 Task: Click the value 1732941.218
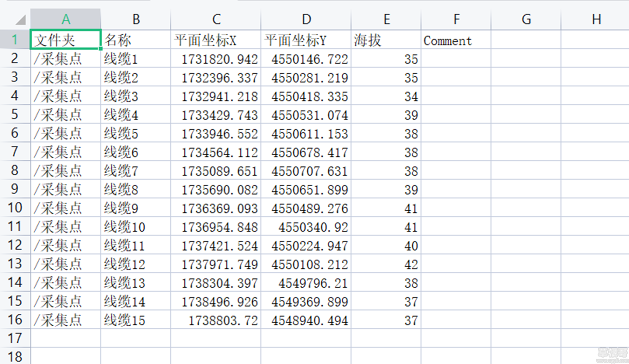coord(219,97)
